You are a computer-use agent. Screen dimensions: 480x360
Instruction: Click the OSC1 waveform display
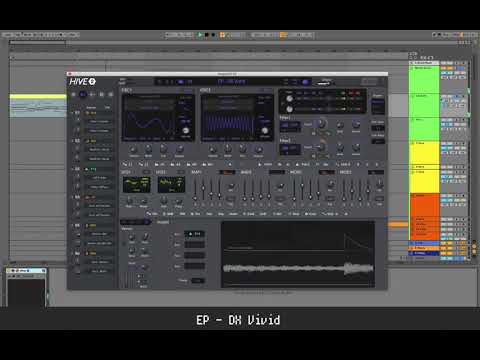[x=148, y=124]
